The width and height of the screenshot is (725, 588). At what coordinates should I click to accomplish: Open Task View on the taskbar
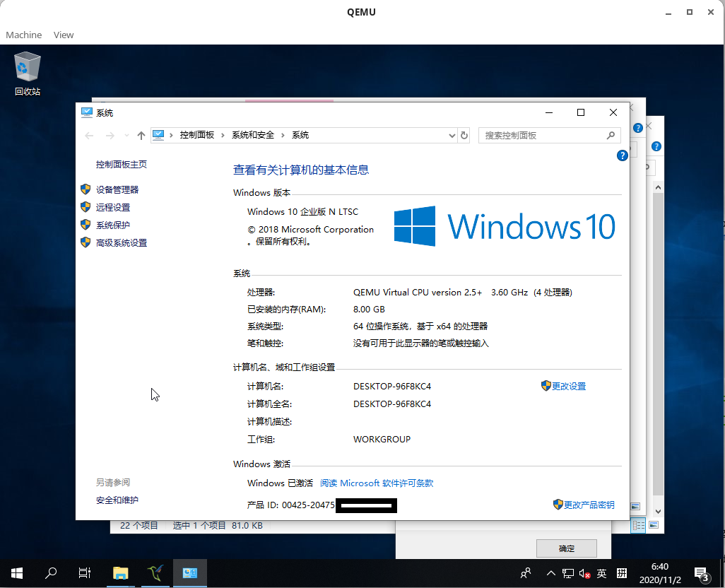(x=85, y=573)
